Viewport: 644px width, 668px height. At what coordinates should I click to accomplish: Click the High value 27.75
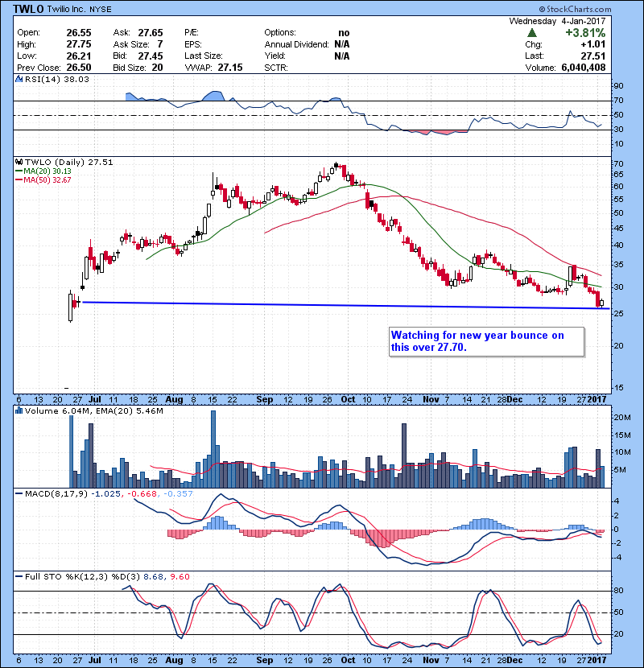(x=79, y=44)
